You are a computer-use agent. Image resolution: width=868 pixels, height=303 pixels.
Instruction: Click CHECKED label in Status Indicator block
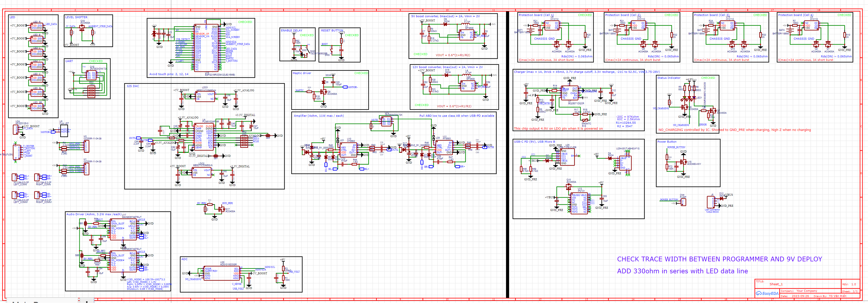pyautogui.click(x=708, y=78)
